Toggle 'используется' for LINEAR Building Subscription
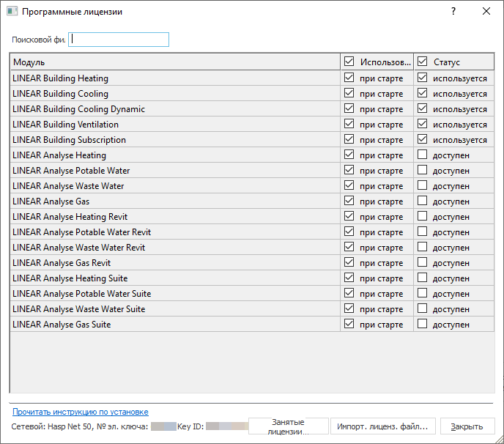Viewport: 504px width, 444px height. click(423, 139)
